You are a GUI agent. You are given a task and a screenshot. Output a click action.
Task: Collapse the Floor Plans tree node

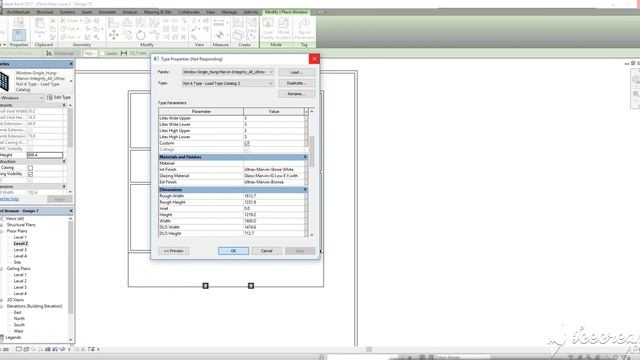[x=2, y=231]
